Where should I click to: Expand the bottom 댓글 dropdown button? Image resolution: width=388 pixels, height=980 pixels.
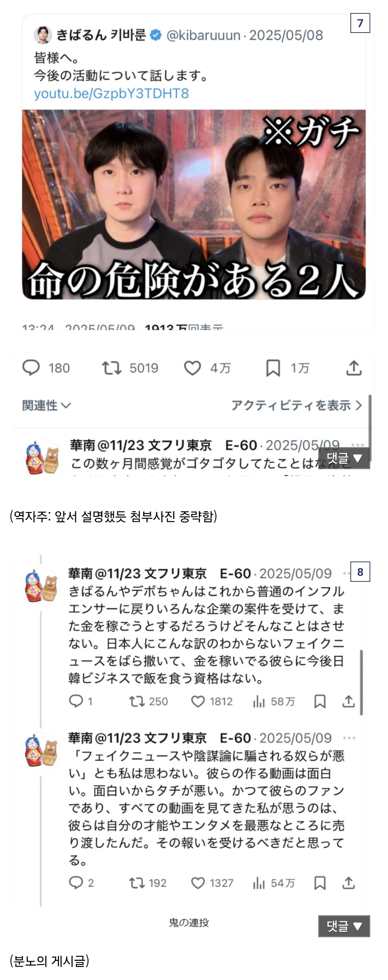click(x=344, y=926)
